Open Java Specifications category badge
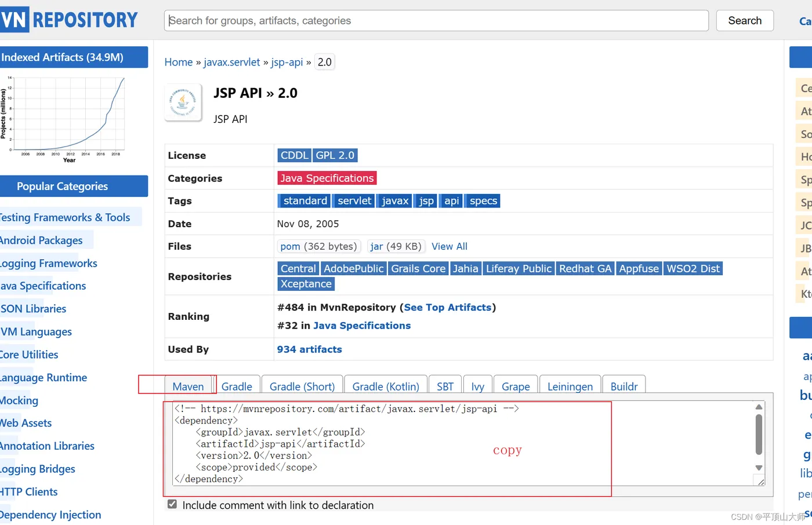Viewport: 812px width, 525px height. (x=327, y=178)
